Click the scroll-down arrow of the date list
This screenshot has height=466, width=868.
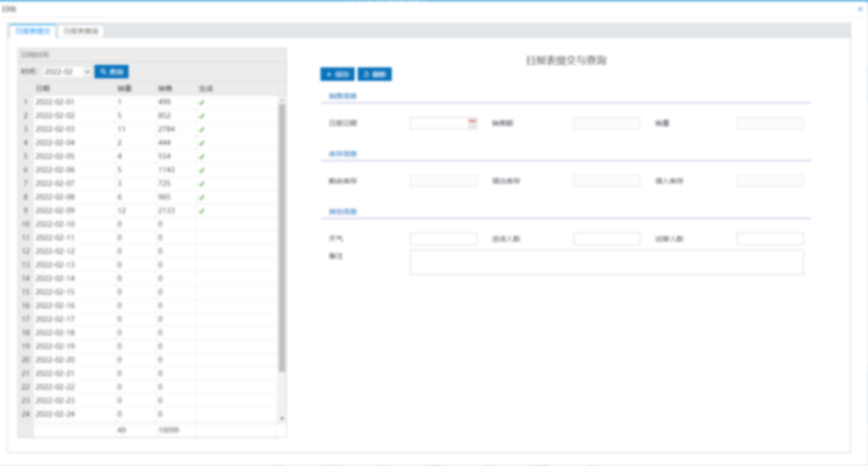(282, 418)
